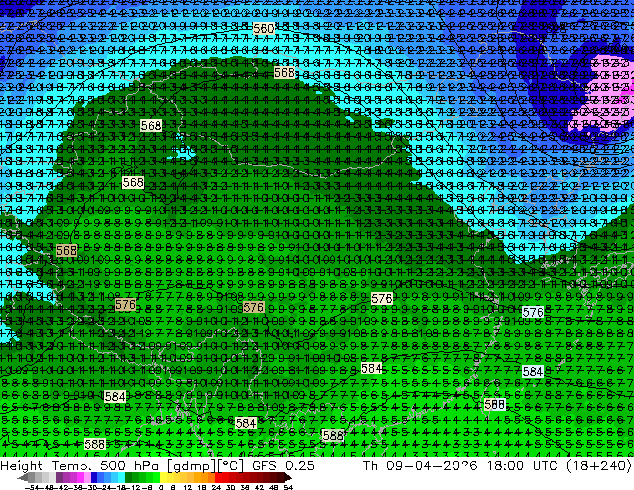
Task: Click the grey left arrow of the legend
Action: pyautogui.click(x=23, y=478)
